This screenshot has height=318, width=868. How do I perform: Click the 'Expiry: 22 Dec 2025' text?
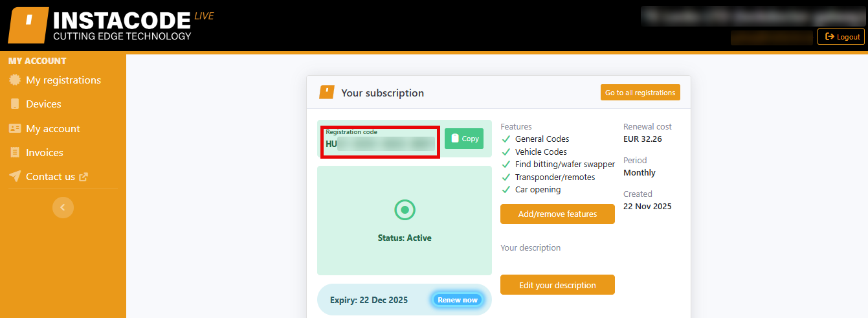369,300
